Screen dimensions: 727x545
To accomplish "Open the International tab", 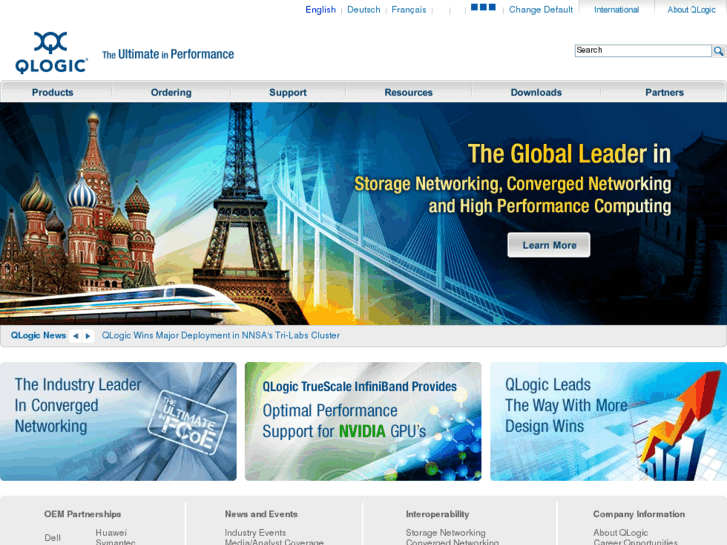I will click(616, 10).
